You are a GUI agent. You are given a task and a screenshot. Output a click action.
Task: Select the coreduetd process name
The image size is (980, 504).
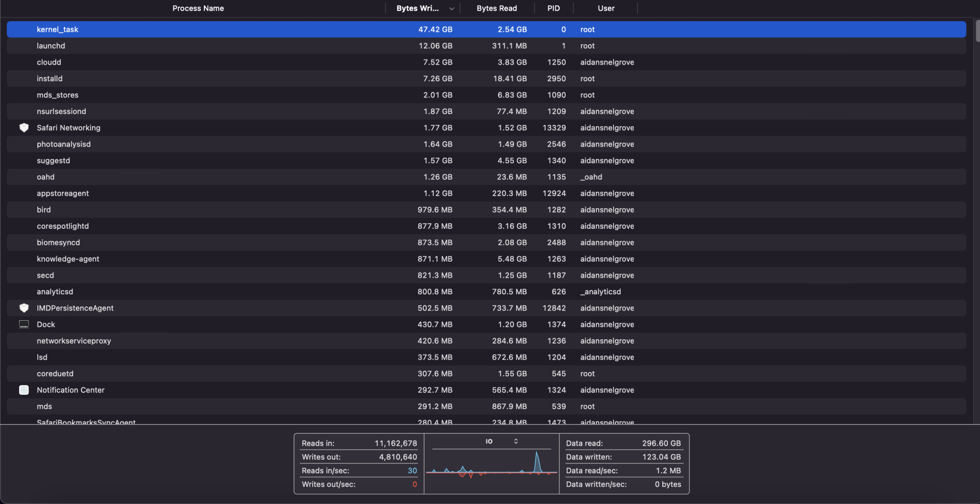55,374
